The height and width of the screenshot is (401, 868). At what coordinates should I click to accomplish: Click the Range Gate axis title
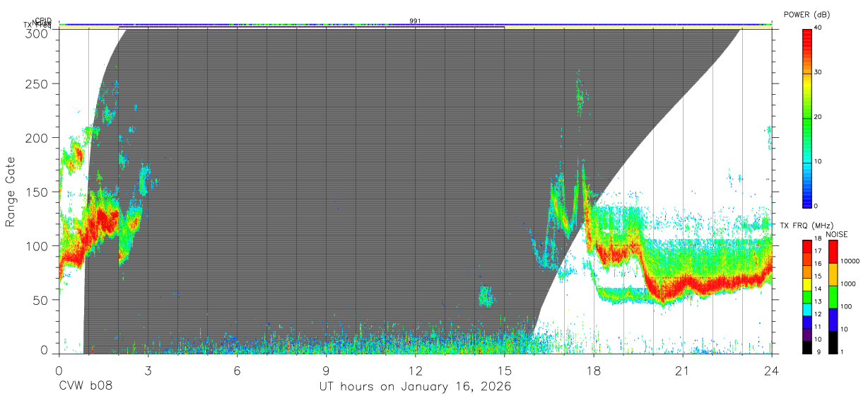(11, 192)
